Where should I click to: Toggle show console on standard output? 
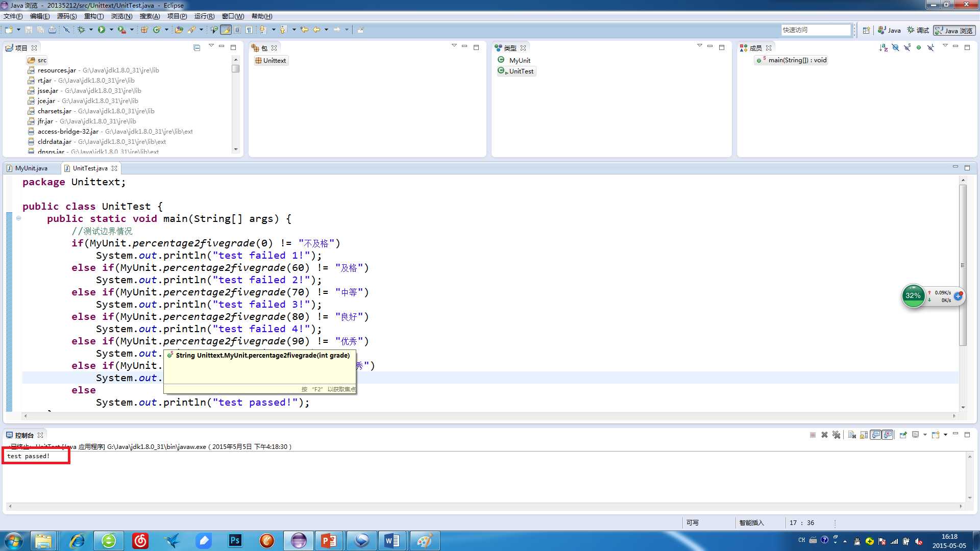pos(876,435)
